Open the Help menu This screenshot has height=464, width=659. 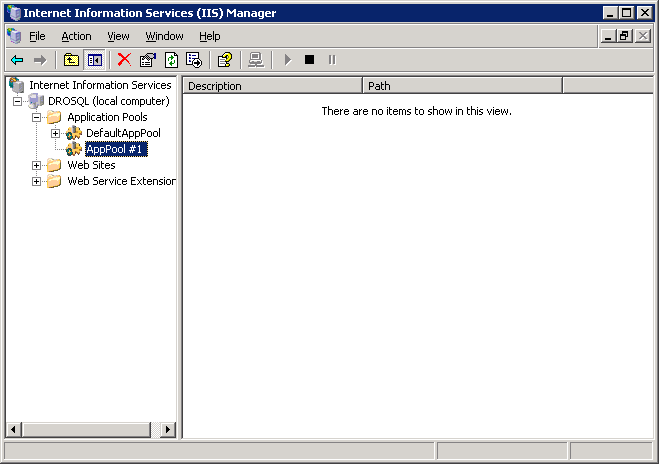209,37
